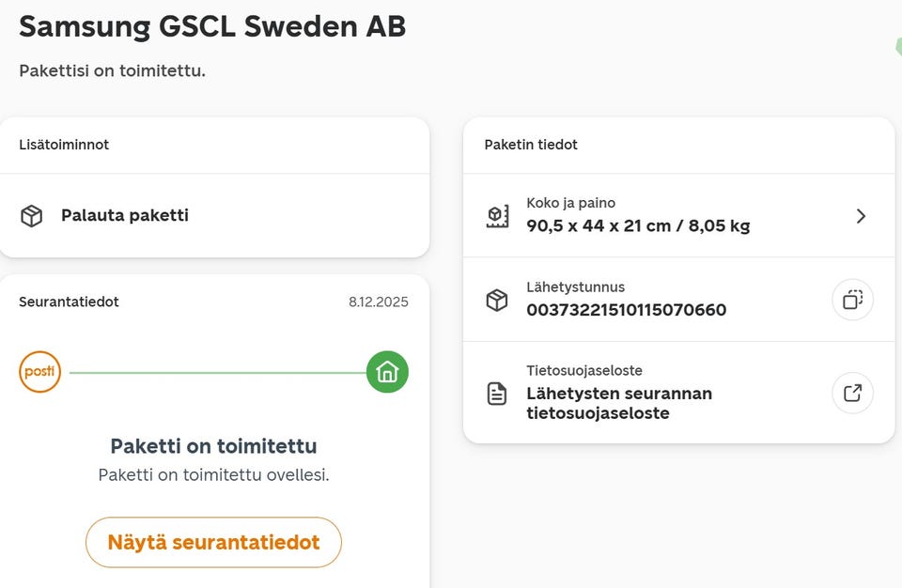Viewport: 902px width, 588px height.
Task: Click the size and weight measurement icon
Action: 497,216
